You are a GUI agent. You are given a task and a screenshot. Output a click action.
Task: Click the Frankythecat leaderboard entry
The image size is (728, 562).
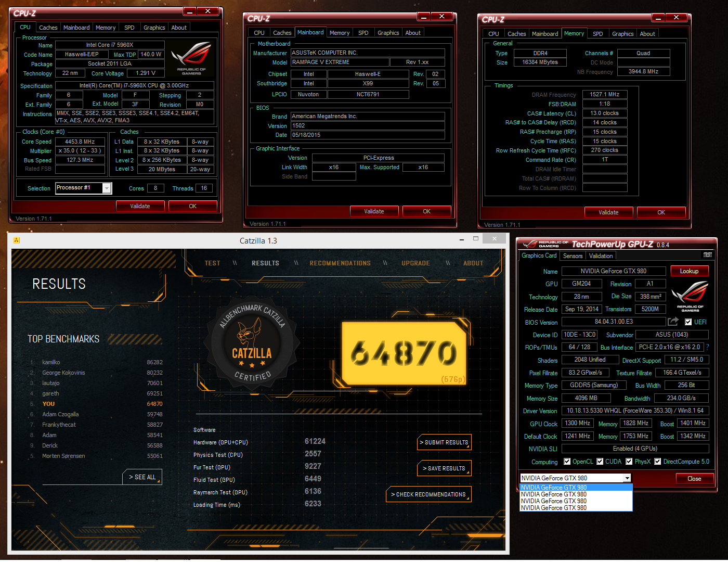coord(96,425)
